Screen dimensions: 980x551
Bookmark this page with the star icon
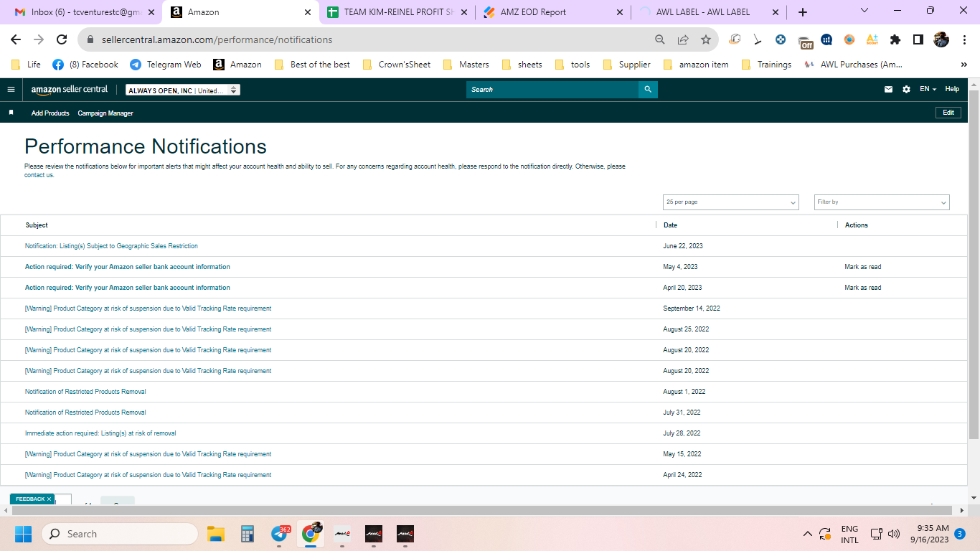click(706, 39)
